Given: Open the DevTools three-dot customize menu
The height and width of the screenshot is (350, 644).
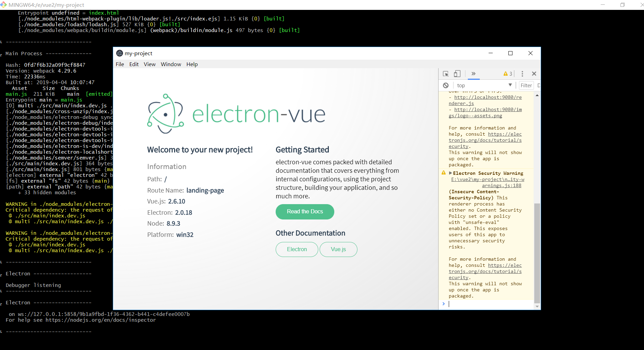Looking at the screenshot, I should tap(522, 74).
